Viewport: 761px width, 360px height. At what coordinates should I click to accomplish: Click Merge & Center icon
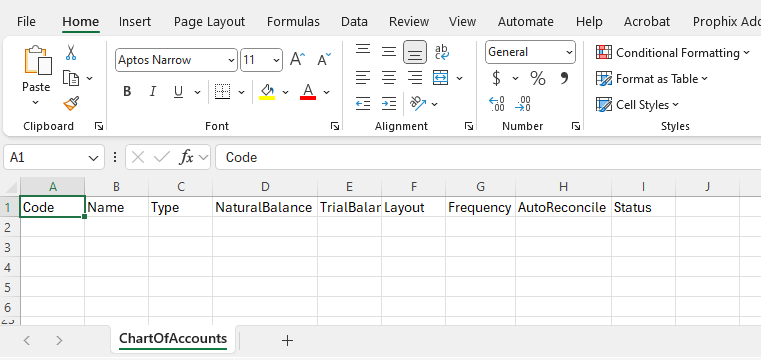(441, 78)
